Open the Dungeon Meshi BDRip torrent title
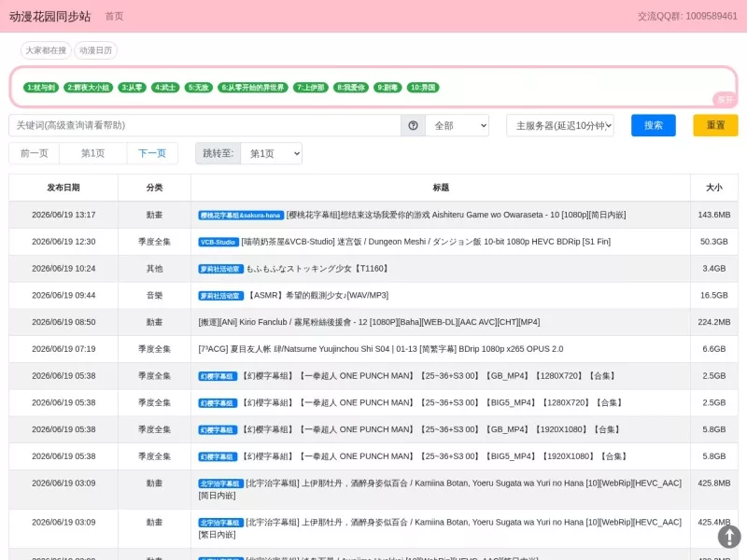Viewport: 747px width, 560px height. tap(426, 242)
